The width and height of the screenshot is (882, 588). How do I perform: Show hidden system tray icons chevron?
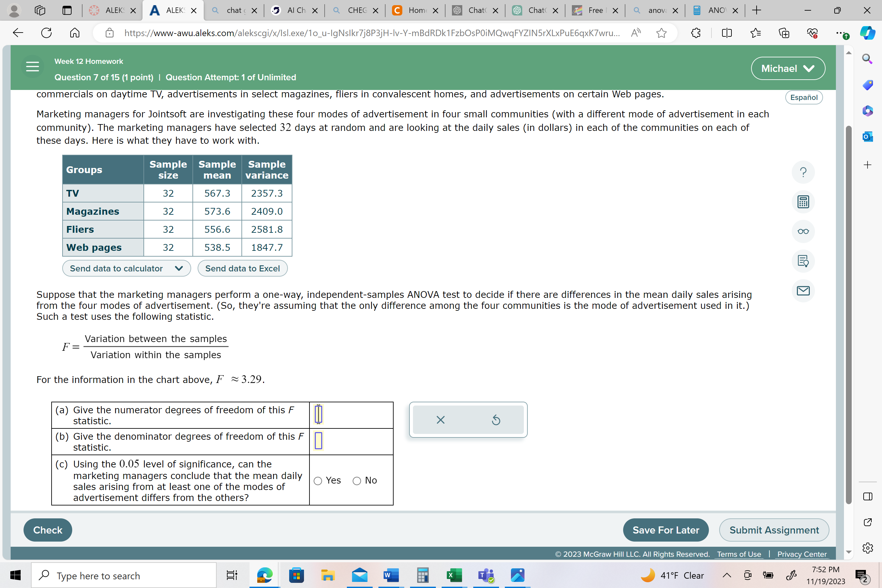coord(727,575)
